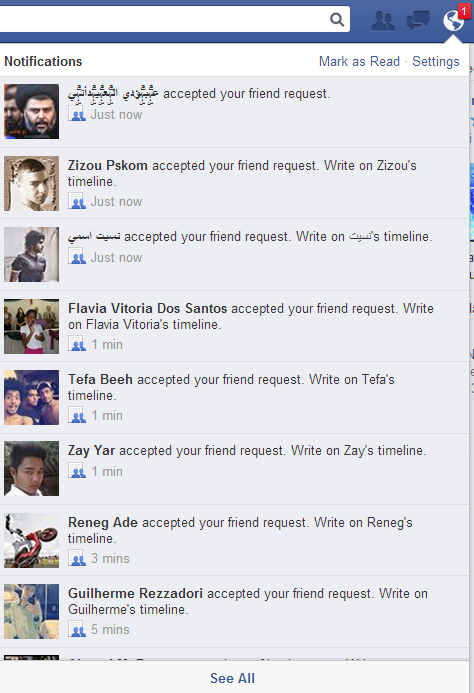This screenshot has height=693, width=474.
Task: Open Flavia Vitoria Dos Santos thumbnail
Action: click(31, 326)
